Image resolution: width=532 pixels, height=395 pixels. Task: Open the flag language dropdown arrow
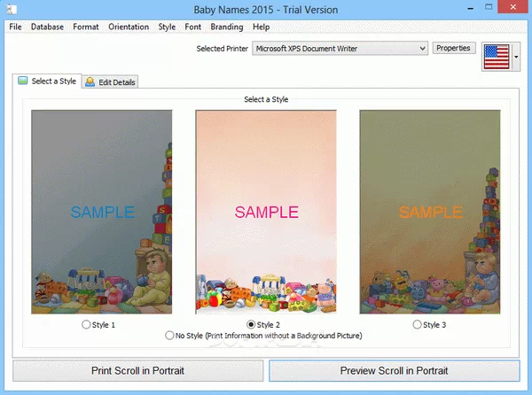[517, 58]
